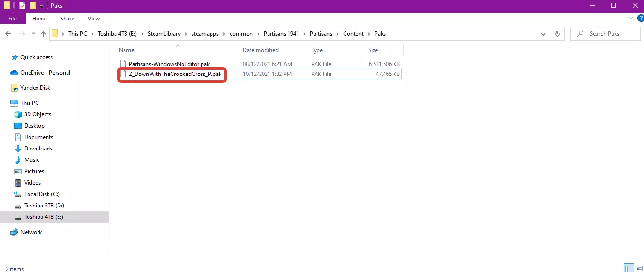Switch to the Share ribbon tab

pyautogui.click(x=67, y=19)
